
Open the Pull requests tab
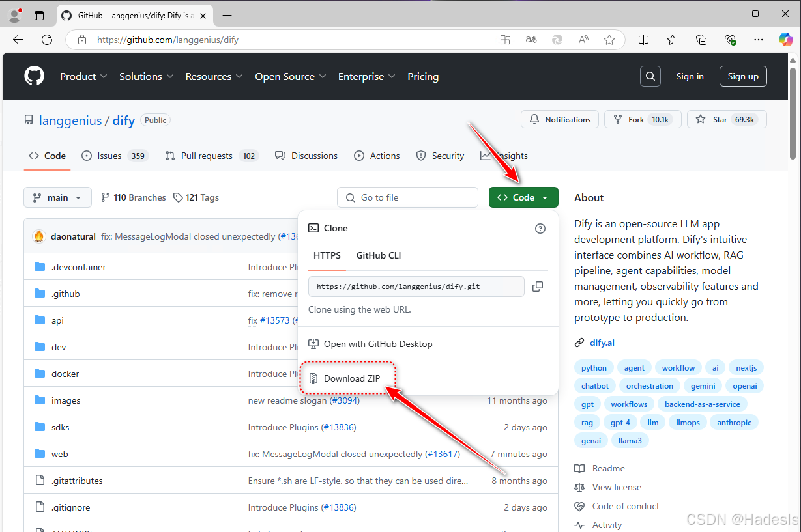(212, 156)
